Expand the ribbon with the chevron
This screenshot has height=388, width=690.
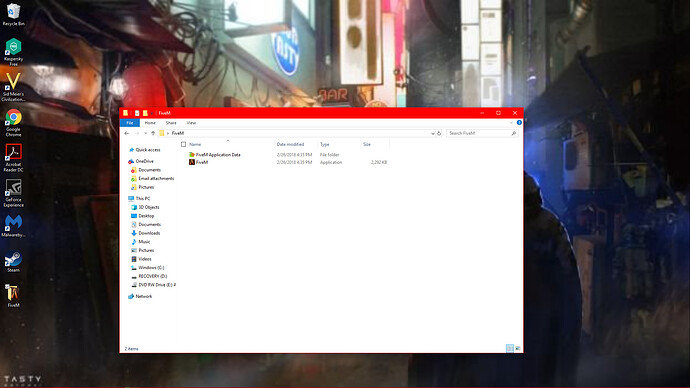point(511,123)
